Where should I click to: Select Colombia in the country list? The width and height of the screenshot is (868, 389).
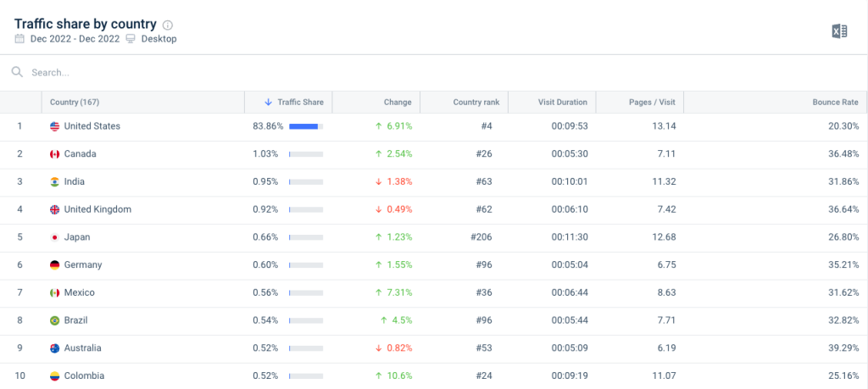[84, 375]
